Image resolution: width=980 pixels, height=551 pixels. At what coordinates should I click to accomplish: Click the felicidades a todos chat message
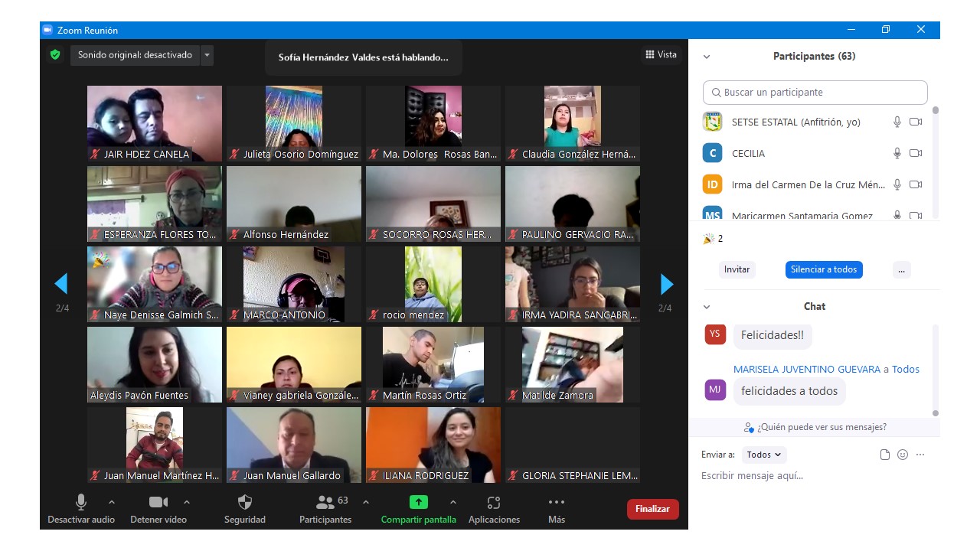[789, 391]
